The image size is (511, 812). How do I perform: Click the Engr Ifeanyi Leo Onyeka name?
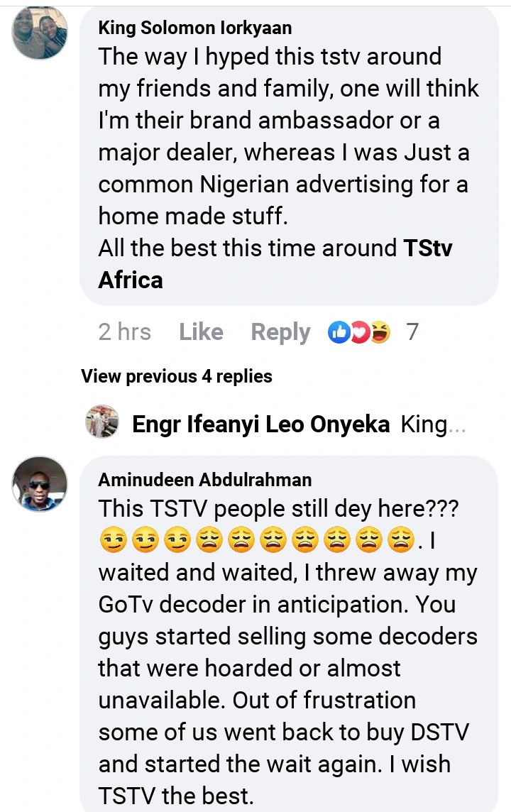point(261,424)
